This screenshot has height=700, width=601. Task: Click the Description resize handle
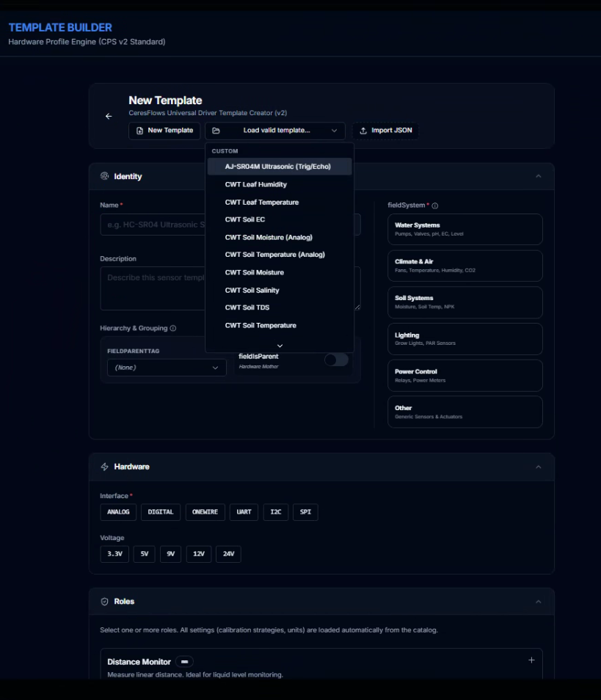(357, 307)
